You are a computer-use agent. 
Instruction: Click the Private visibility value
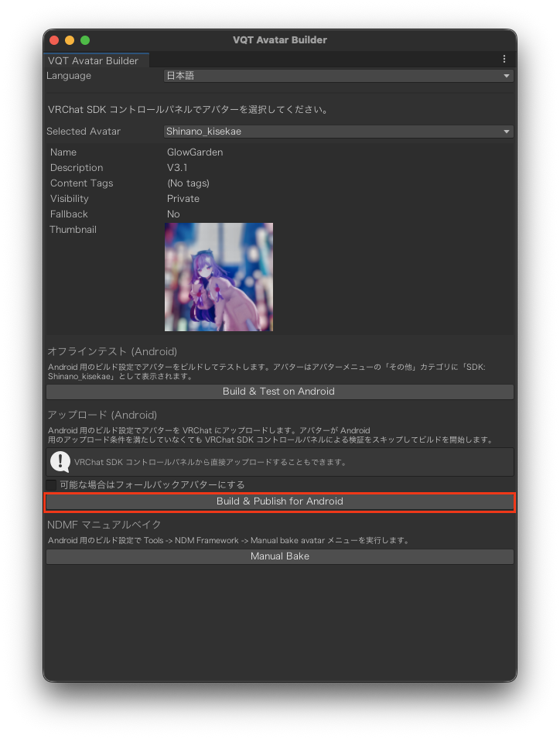(183, 199)
